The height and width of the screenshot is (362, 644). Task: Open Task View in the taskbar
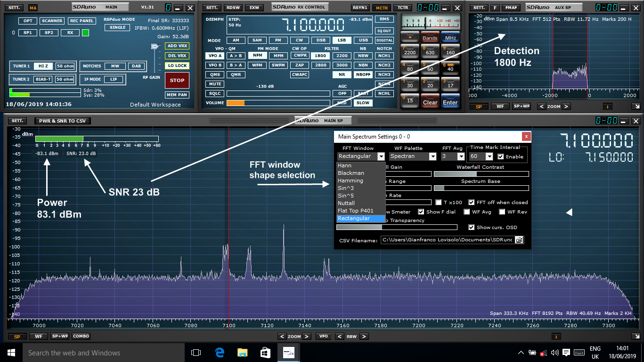tap(196, 353)
